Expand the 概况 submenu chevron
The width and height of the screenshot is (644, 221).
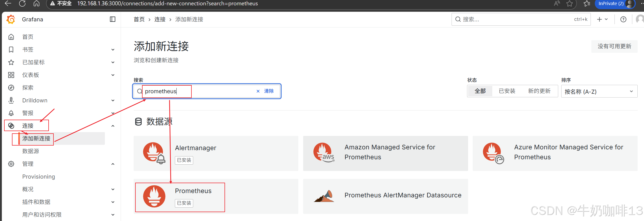coord(113,190)
